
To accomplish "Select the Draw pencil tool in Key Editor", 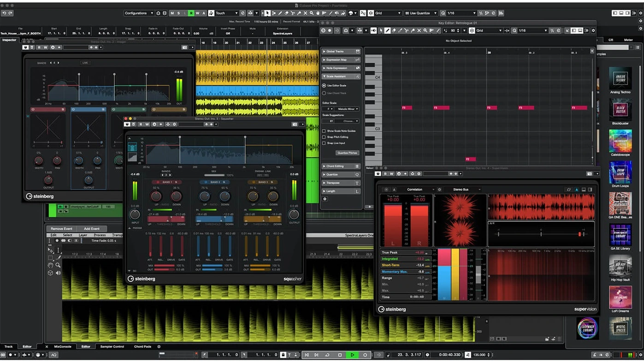I will [x=388, y=30].
